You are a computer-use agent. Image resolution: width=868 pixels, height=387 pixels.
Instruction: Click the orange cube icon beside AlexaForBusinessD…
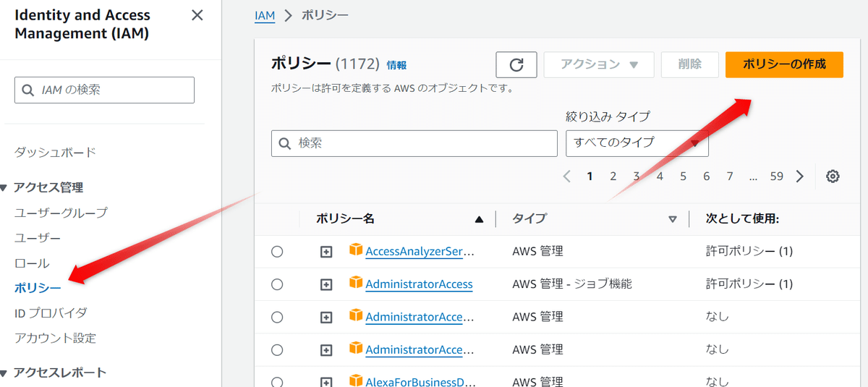355,380
